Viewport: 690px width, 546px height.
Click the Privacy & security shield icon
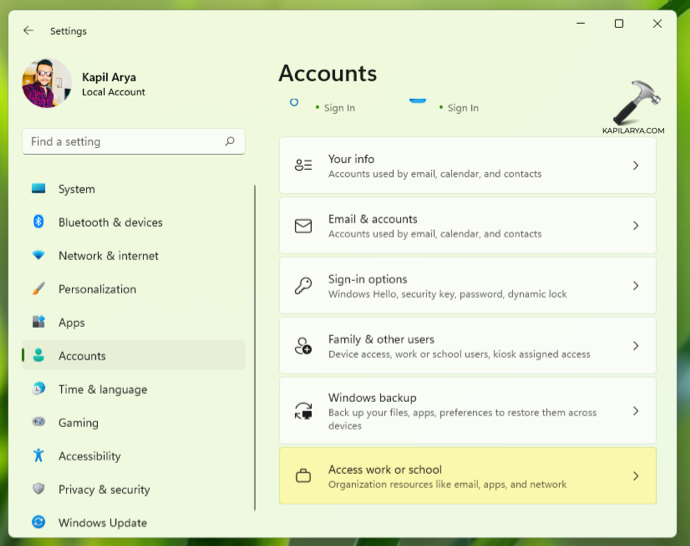tap(39, 489)
